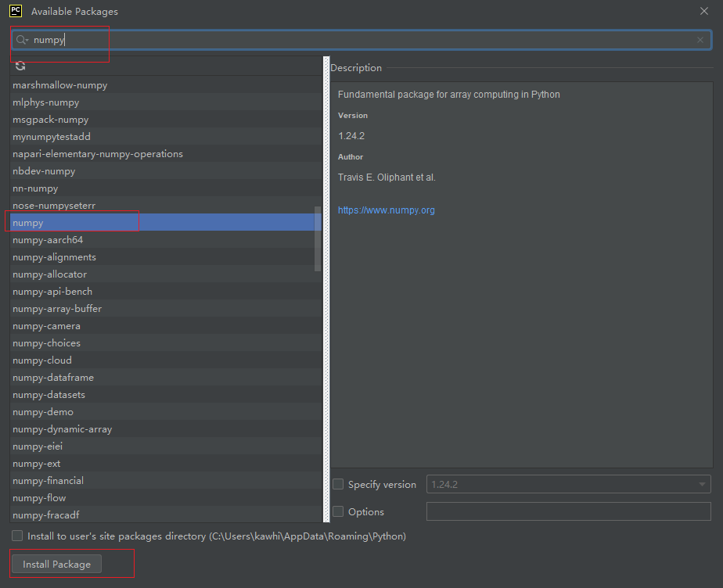Select the numpy-array-buffer package
723x588 pixels.
(x=166, y=309)
